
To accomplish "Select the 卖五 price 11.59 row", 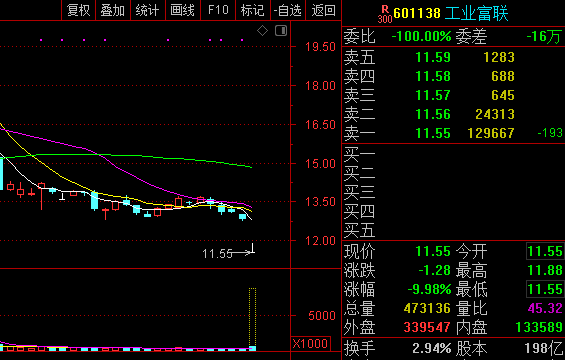I will click(453, 57).
